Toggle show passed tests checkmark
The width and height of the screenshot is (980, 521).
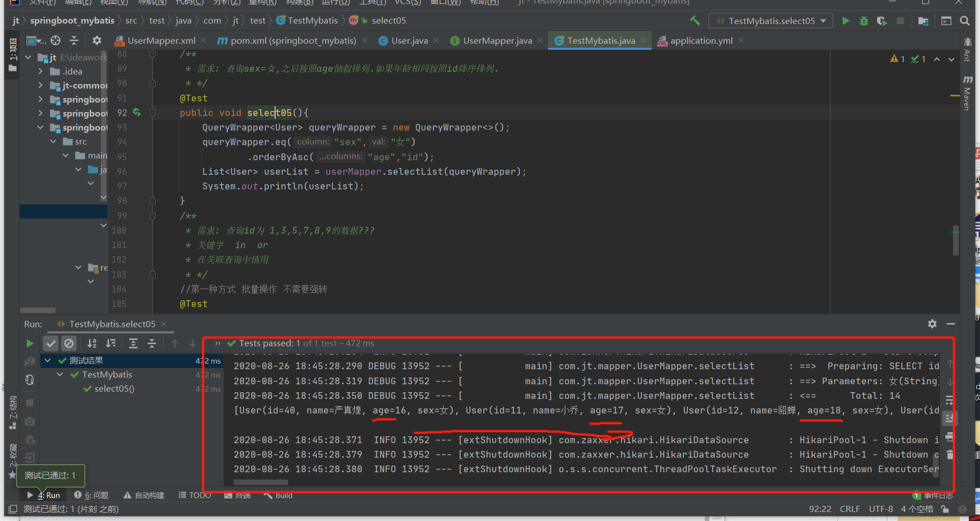(51, 343)
